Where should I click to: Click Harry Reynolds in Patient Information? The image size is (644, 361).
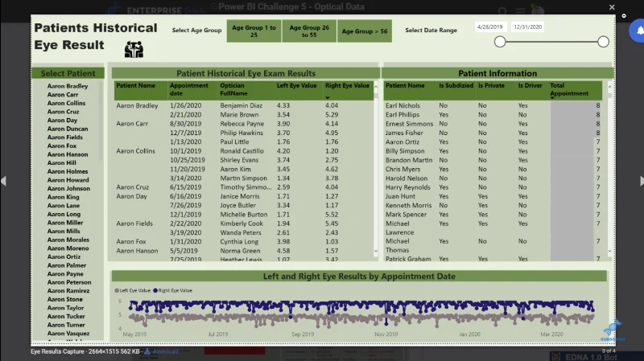point(408,187)
